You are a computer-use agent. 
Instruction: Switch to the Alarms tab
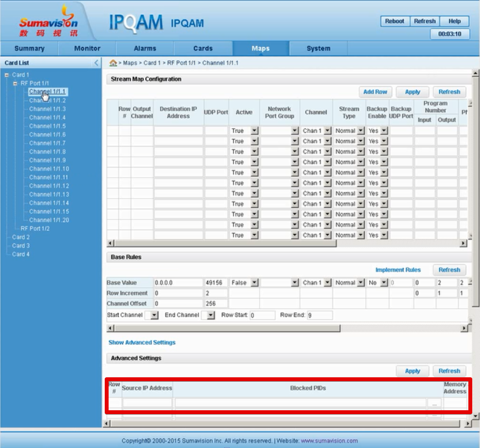145,48
